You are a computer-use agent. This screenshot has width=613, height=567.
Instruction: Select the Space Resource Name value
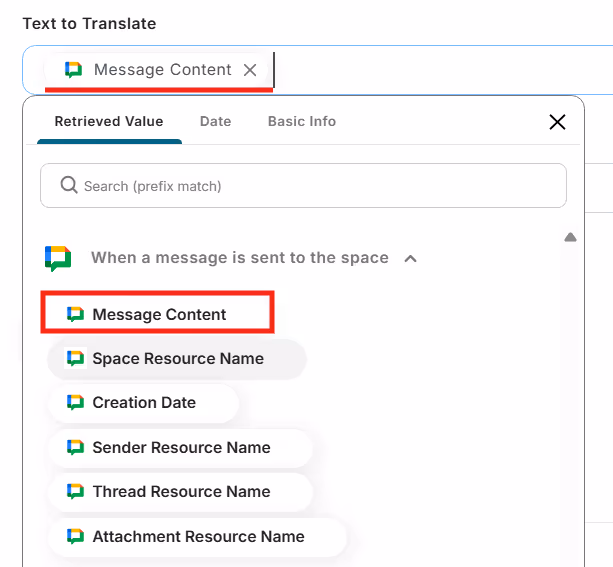177,359
